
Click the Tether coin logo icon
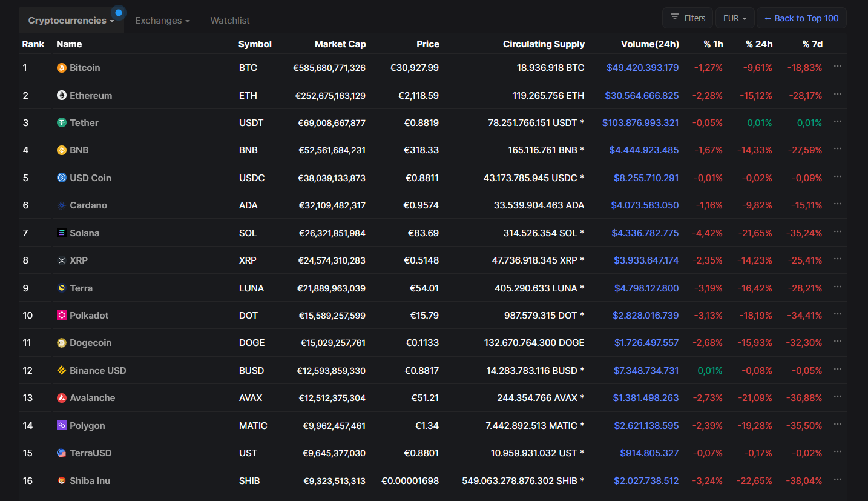click(x=62, y=123)
